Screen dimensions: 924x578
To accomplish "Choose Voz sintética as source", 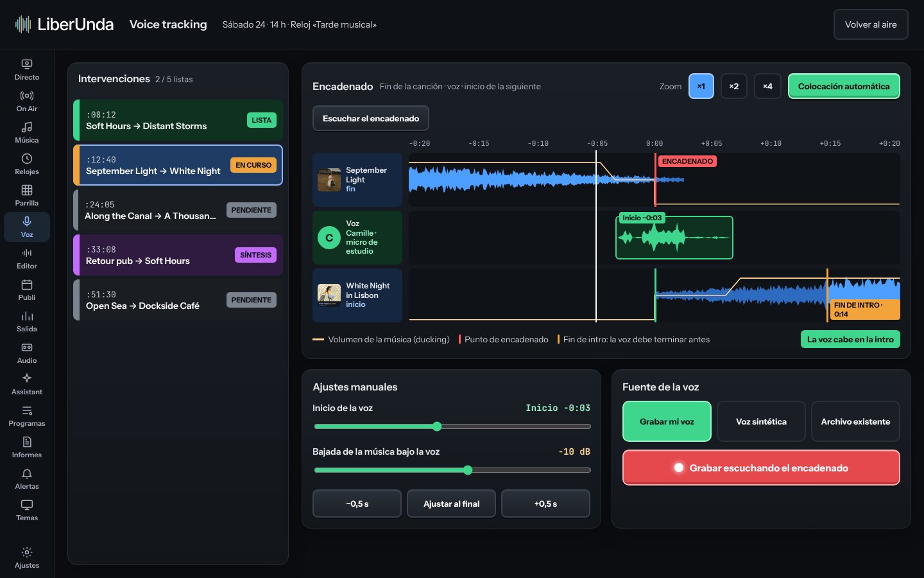I will click(761, 421).
